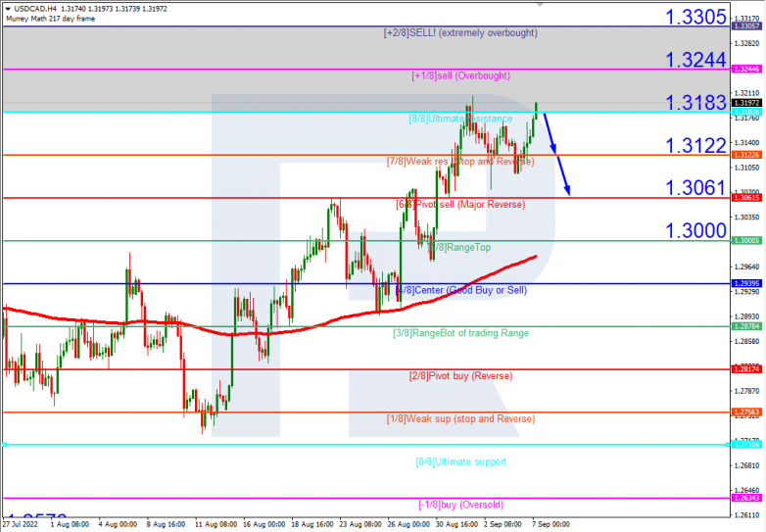Viewport: 766px width, 532px height.
Task: Click the magenta 1.32446 price tag
Action: click(747, 70)
